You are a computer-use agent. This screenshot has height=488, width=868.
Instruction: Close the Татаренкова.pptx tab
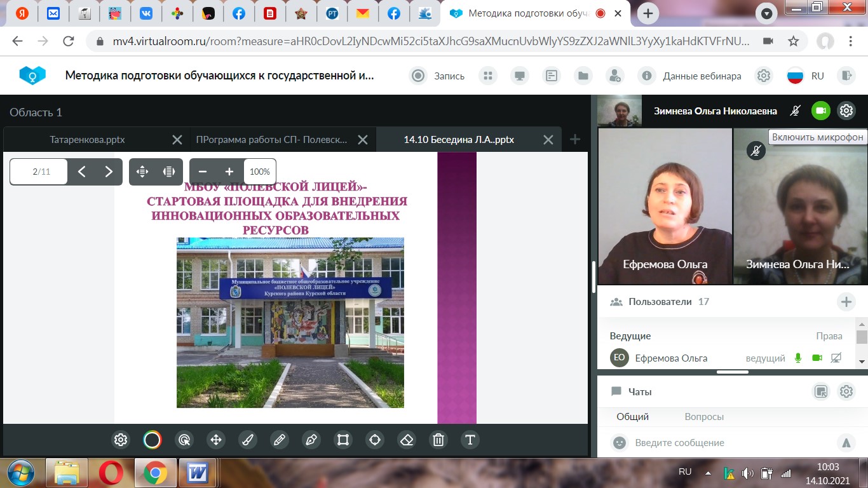point(177,140)
